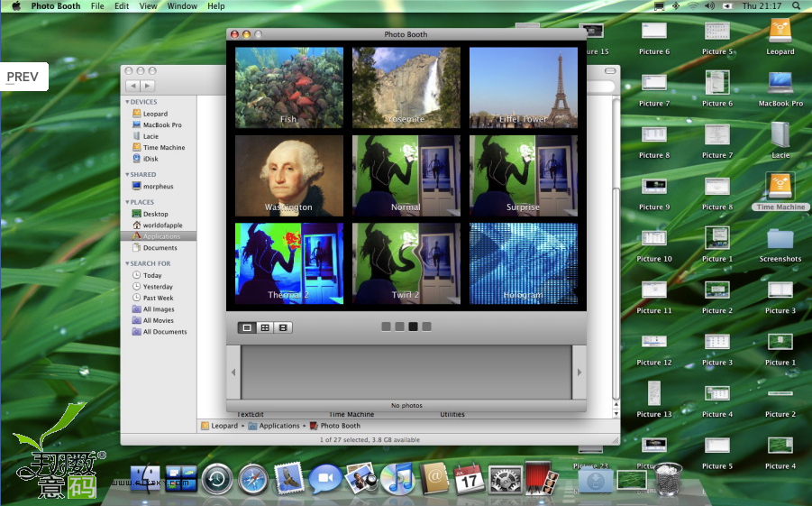Launch Safari from the Dock
Viewport: 812px width, 506px height.
(253, 479)
